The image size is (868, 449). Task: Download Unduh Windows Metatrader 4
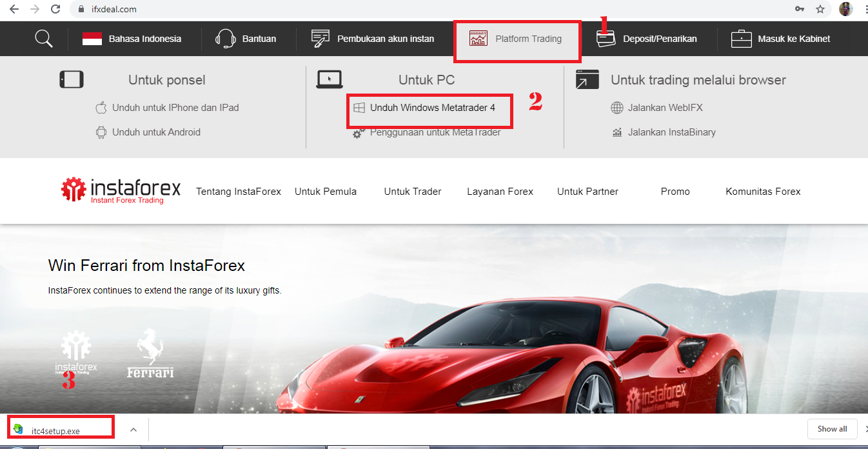pyautogui.click(x=433, y=108)
